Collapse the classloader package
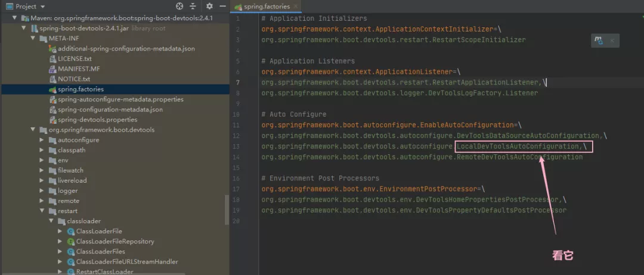The width and height of the screenshot is (644, 275). click(51, 221)
